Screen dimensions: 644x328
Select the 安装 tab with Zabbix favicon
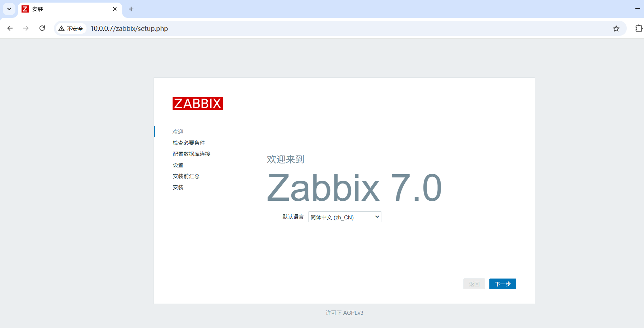pyautogui.click(x=70, y=9)
